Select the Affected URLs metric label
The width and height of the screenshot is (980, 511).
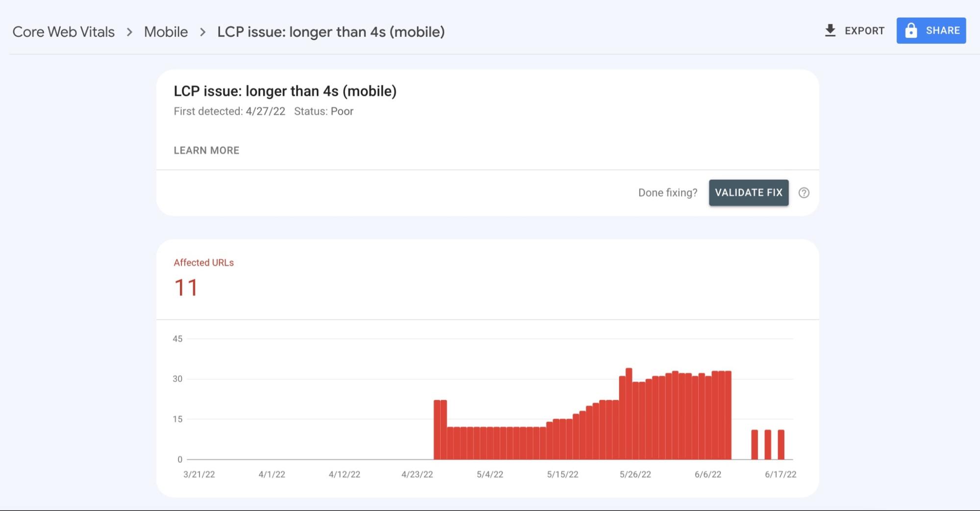pyautogui.click(x=203, y=263)
